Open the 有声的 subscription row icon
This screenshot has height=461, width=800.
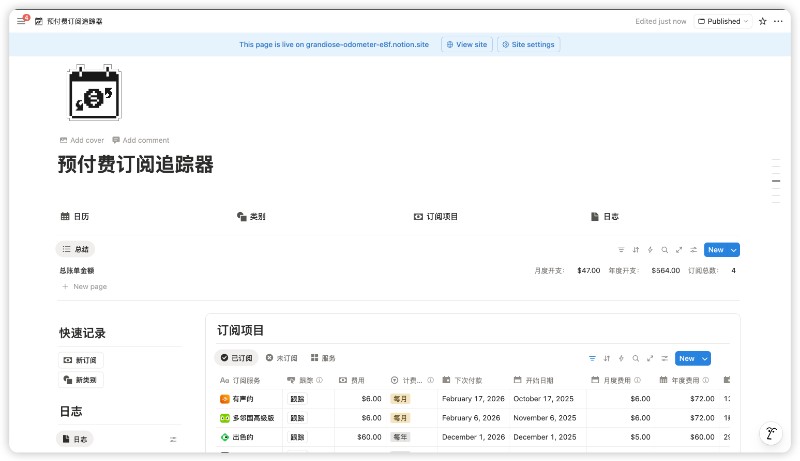[x=224, y=399]
